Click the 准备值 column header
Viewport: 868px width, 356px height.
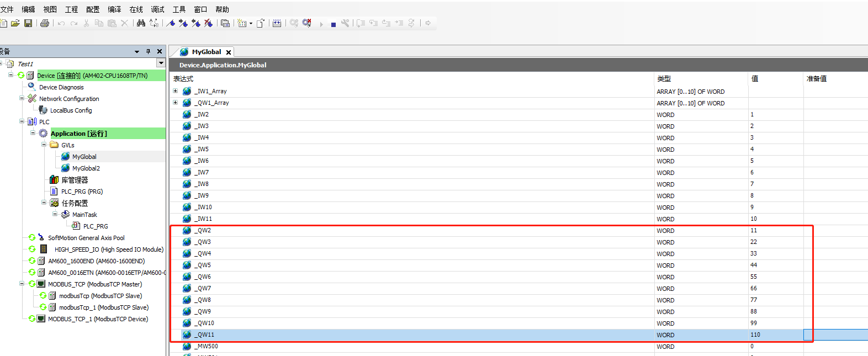click(817, 78)
